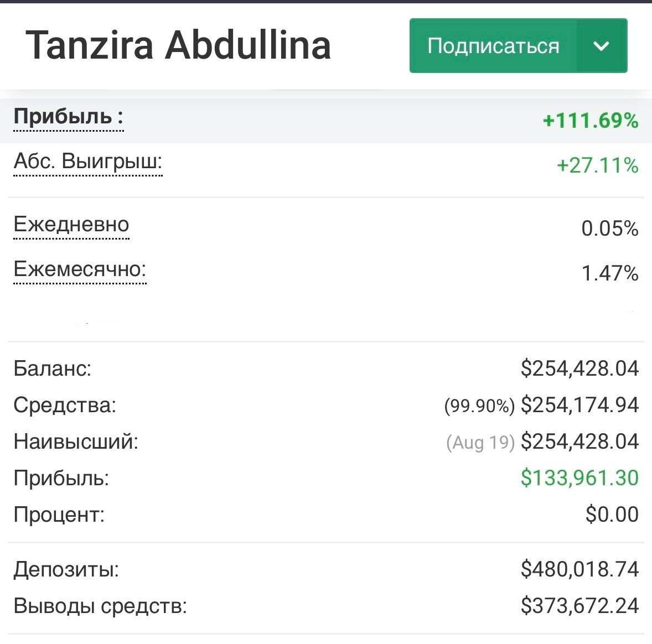Click the $254,428.04 balance amount
The height and width of the screenshot is (644, 652).
[x=579, y=368]
